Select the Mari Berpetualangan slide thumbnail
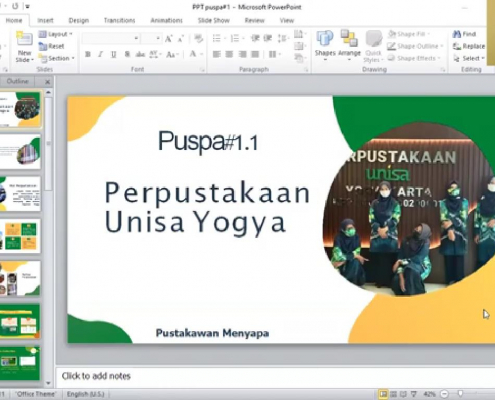This screenshot has width=495, height=400. point(20,194)
